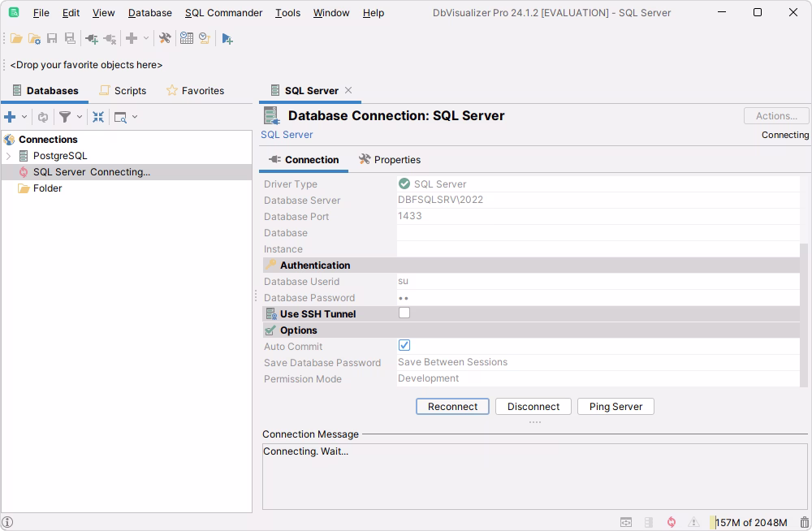Open the Driver Type SQL Server dropdown
Viewport: 812px width, 531px height.
point(598,184)
